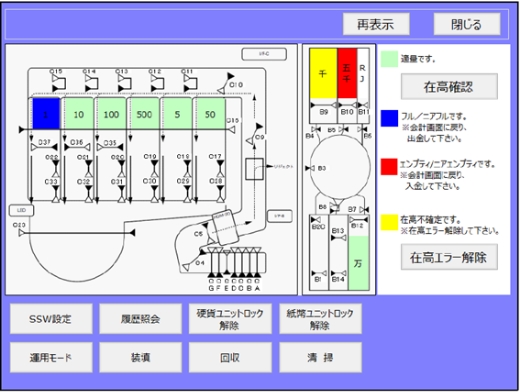Click the slot G sensor marker
The height and width of the screenshot is (392, 520).
[211, 263]
